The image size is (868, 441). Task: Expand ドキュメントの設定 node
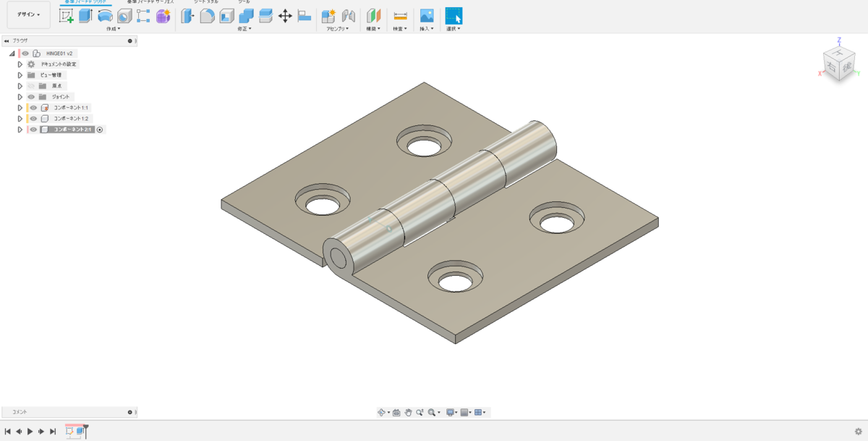click(20, 64)
